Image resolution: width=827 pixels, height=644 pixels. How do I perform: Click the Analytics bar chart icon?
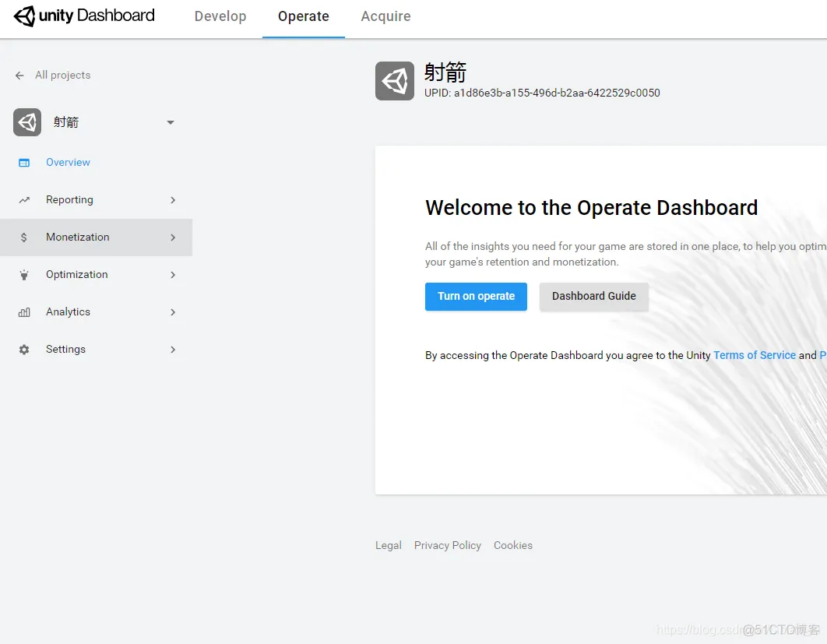point(24,312)
